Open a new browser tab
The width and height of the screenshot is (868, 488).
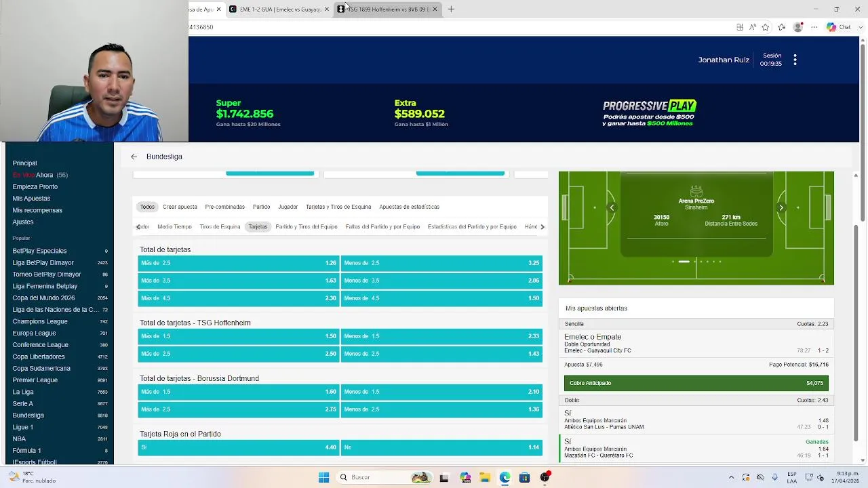coord(451,9)
